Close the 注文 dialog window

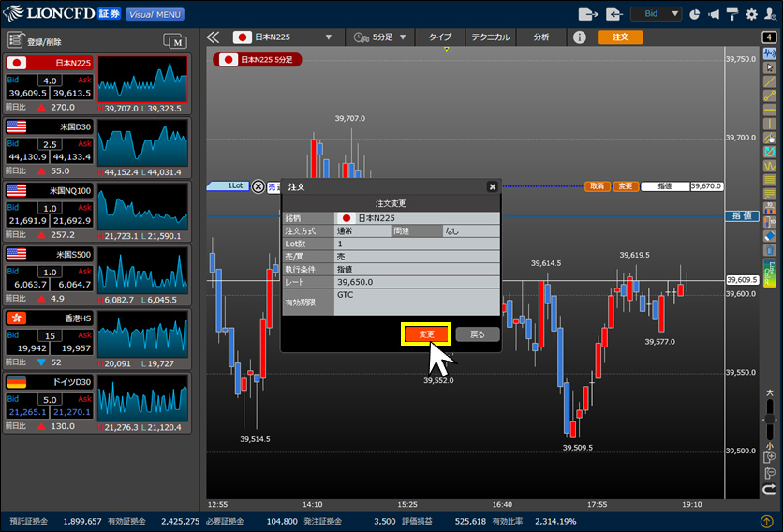click(493, 186)
